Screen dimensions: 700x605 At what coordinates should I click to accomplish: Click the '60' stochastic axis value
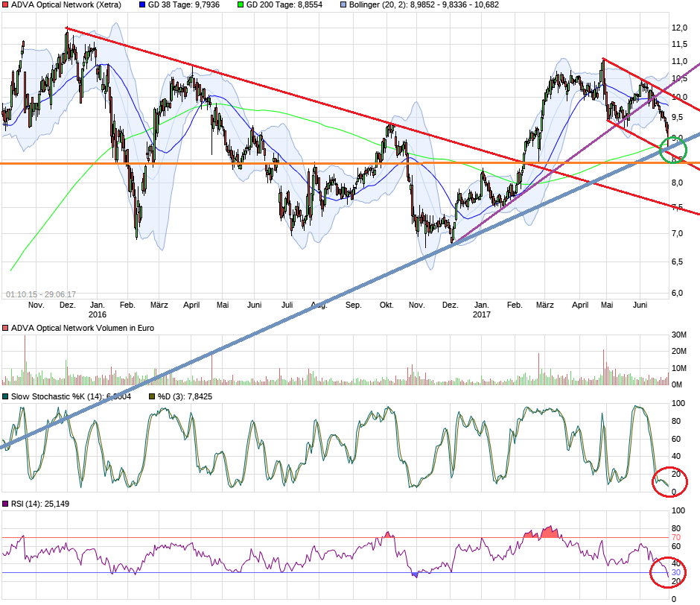tap(676, 439)
